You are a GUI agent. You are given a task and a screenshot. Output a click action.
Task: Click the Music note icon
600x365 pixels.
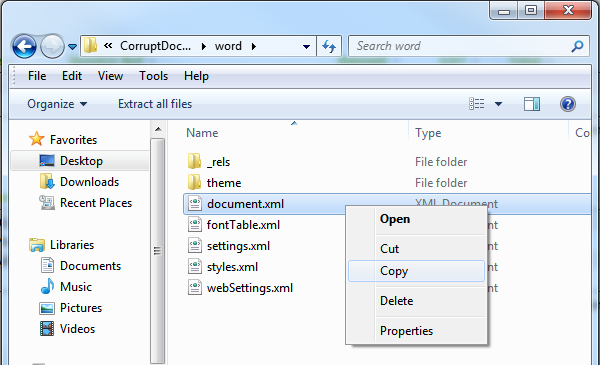47,287
